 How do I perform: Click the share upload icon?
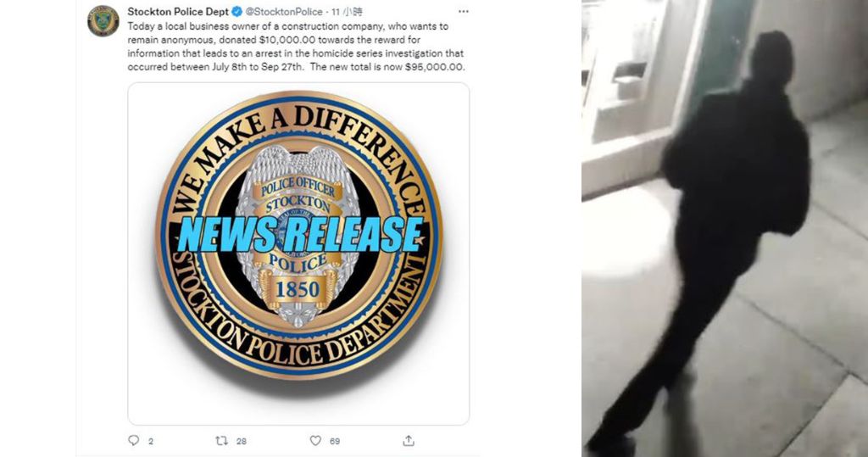tap(409, 440)
